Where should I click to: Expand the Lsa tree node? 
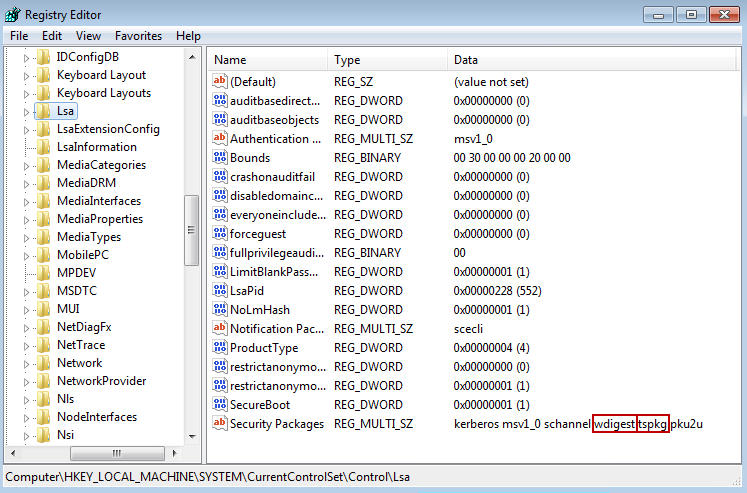(27, 111)
